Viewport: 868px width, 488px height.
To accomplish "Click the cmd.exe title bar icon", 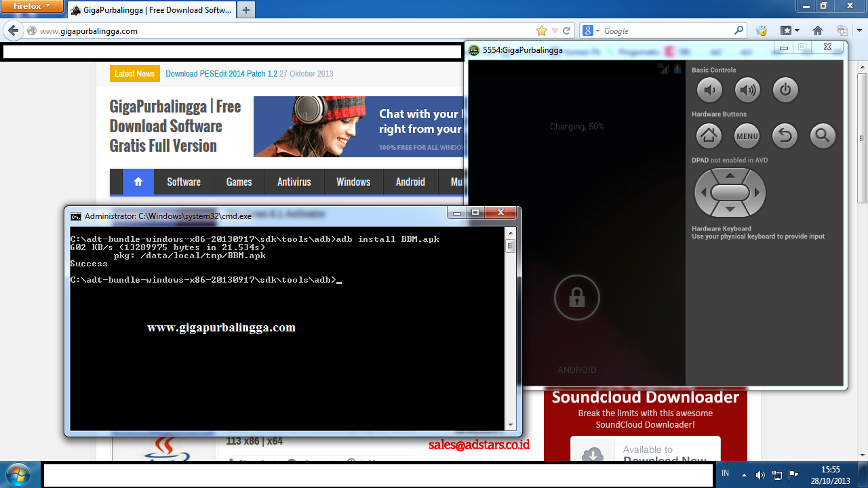I will [76, 216].
